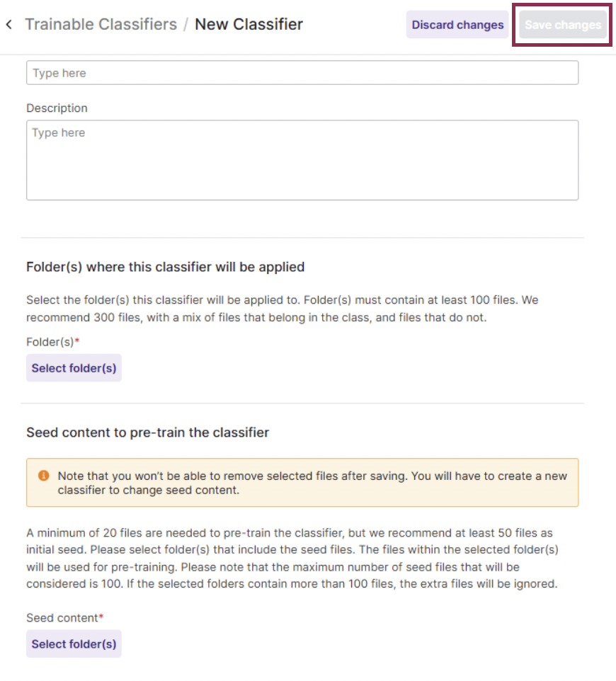616x681 pixels.
Task: Open the Trainable Classifiers breadcrumb page
Action: (x=101, y=24)
